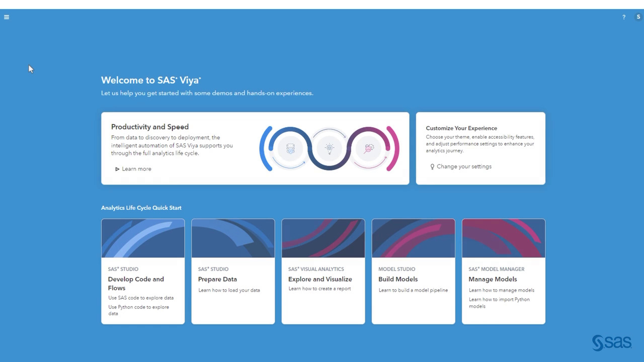This screenshot has height=362, width=644.
Task: Open the help question mark menu
Action: click(x=624, y=17)
